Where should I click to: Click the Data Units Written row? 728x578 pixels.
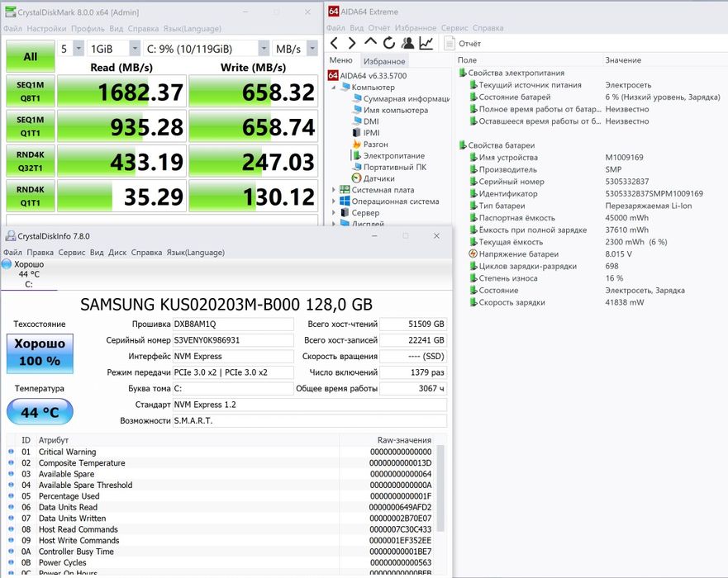pos(220,519)
